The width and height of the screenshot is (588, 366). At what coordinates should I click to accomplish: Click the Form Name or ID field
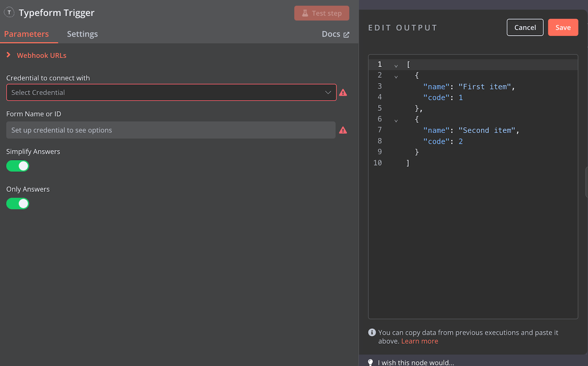coord(171,130)
